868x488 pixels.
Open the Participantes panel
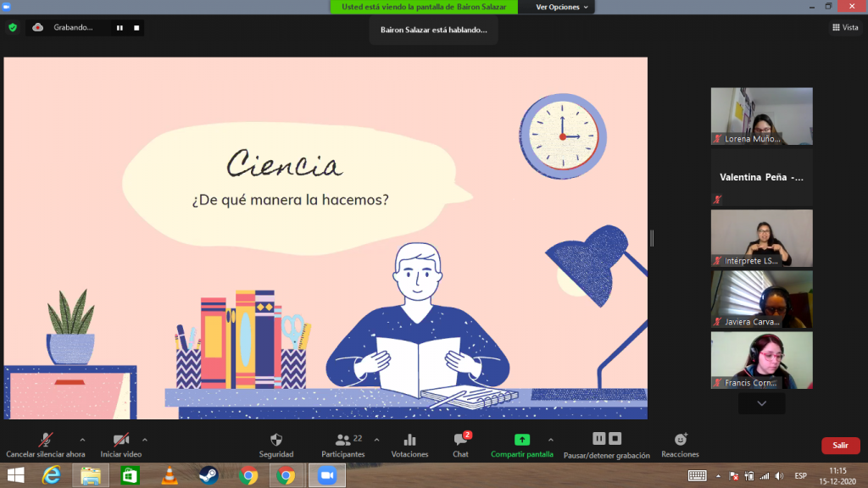343,440
